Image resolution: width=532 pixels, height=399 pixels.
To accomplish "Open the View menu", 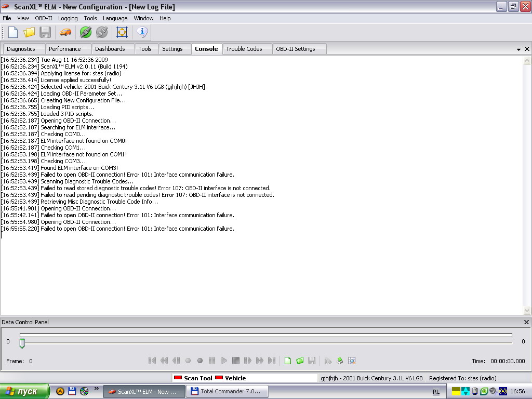I will tap(23, 18).
